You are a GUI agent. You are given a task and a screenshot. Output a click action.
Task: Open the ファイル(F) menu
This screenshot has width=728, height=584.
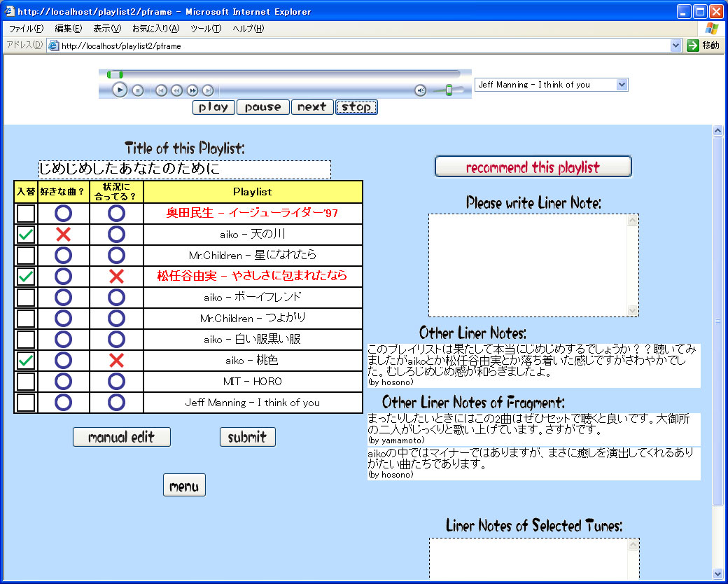pos(26,29)
